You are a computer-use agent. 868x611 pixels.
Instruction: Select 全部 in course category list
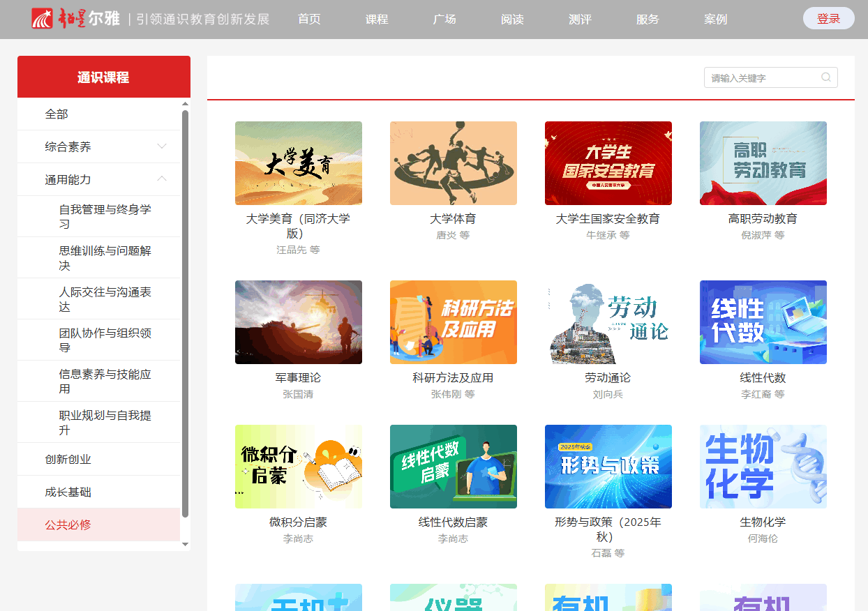[57, 114]
